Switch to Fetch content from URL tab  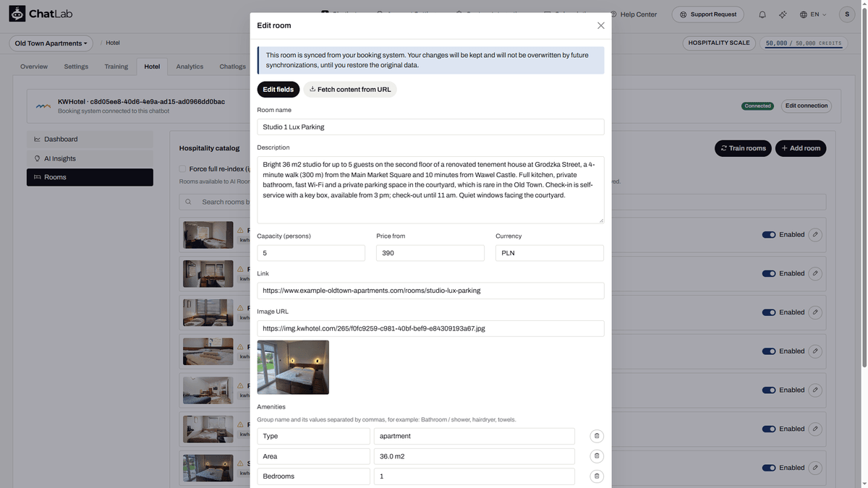click(350, 90)
